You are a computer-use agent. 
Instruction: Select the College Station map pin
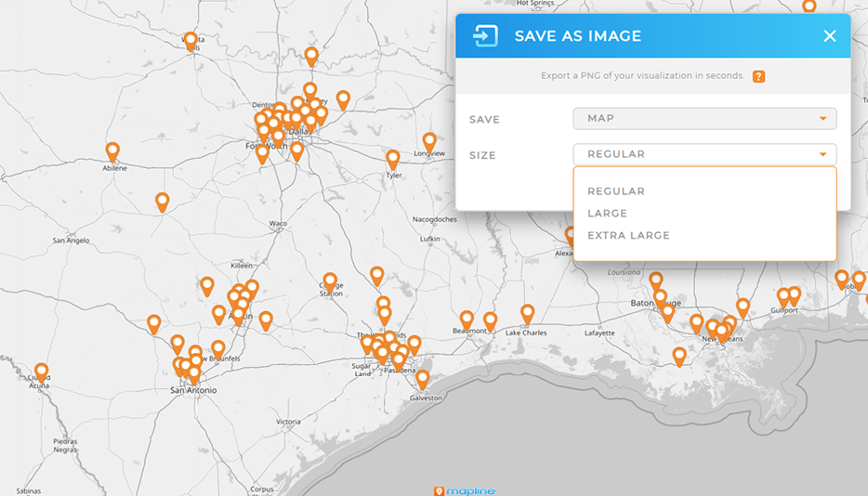point(330,281)
